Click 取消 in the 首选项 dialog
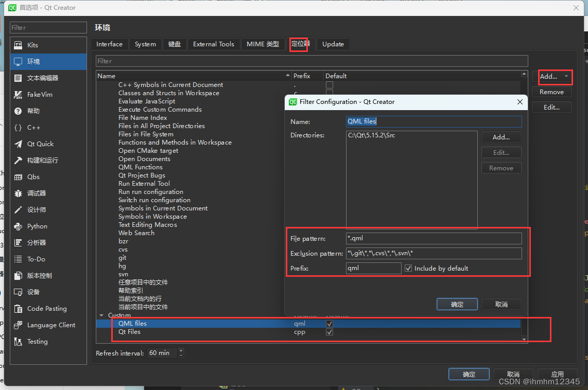Viewport: 588px width, 390px height. pos(513,374)
